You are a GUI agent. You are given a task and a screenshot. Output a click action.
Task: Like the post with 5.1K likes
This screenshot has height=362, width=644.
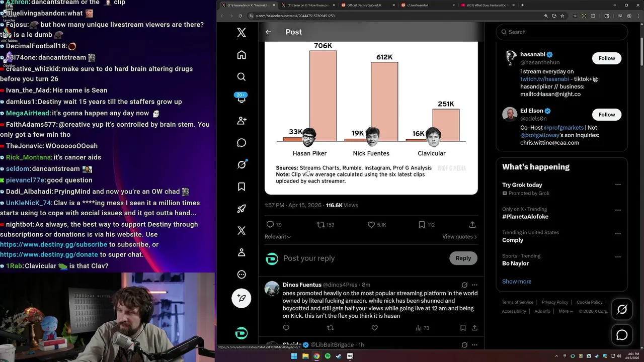pyautogui.click(x=376, y=225)
